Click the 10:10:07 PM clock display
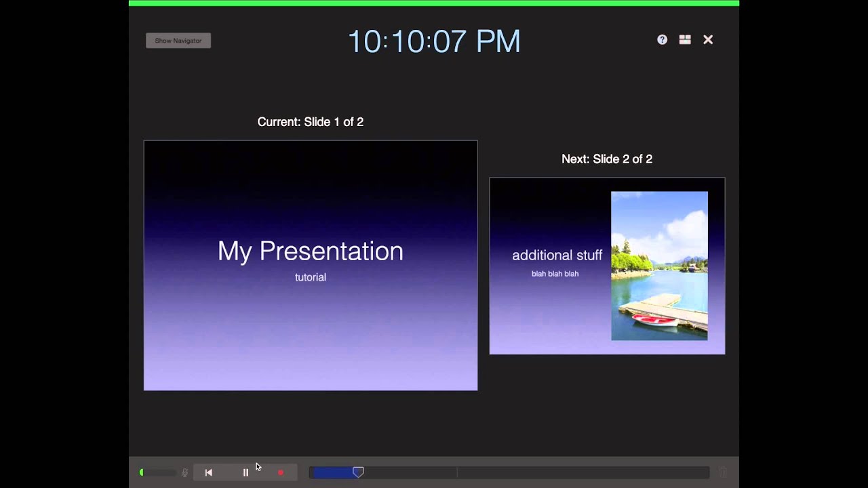The image size is (868, 488). tap(434, 41)
